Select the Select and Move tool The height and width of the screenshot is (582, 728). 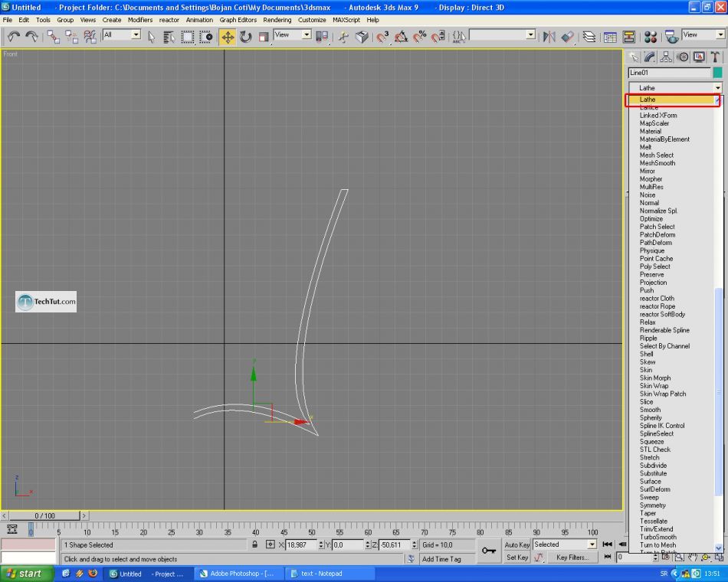pos(228,36)
